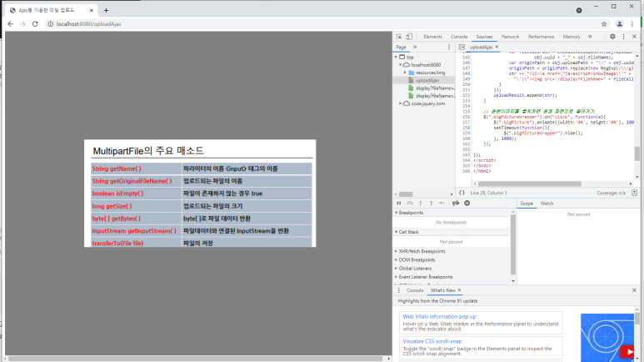Viewport: 644px width, 362px height.
Task: Collapse the Breakpoints section
Action: tap(409, 213)
